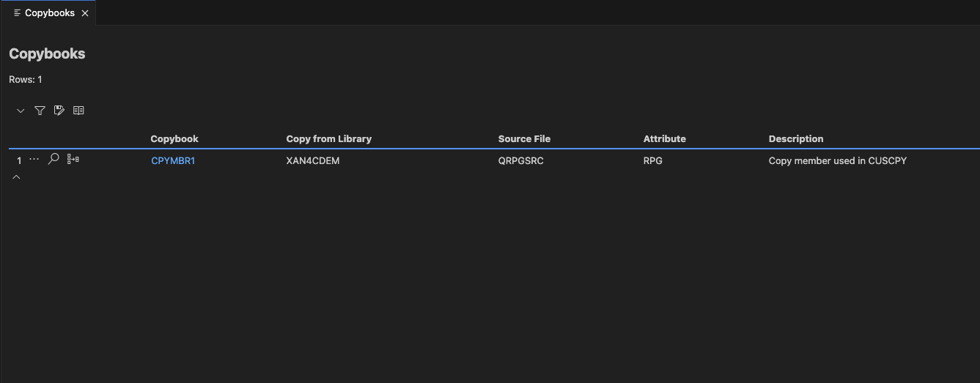Click the save-edit icon in toolbar

(59, 111)
